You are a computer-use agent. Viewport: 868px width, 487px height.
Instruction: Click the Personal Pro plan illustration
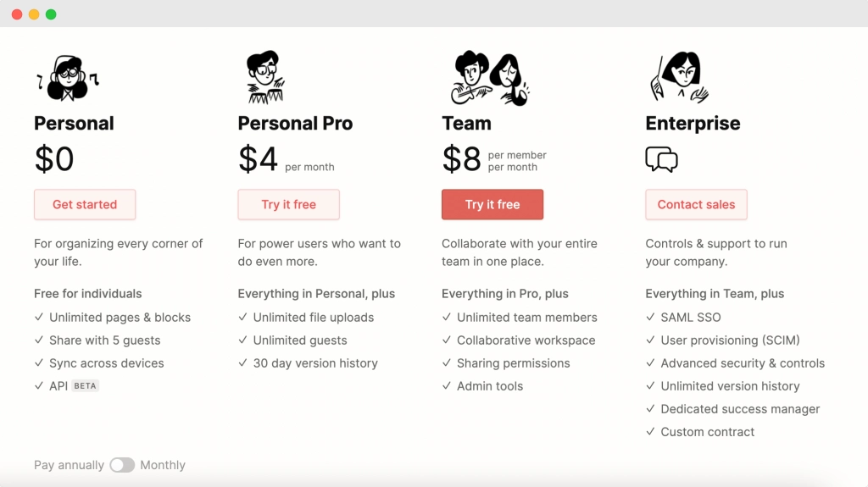(264, 77)
